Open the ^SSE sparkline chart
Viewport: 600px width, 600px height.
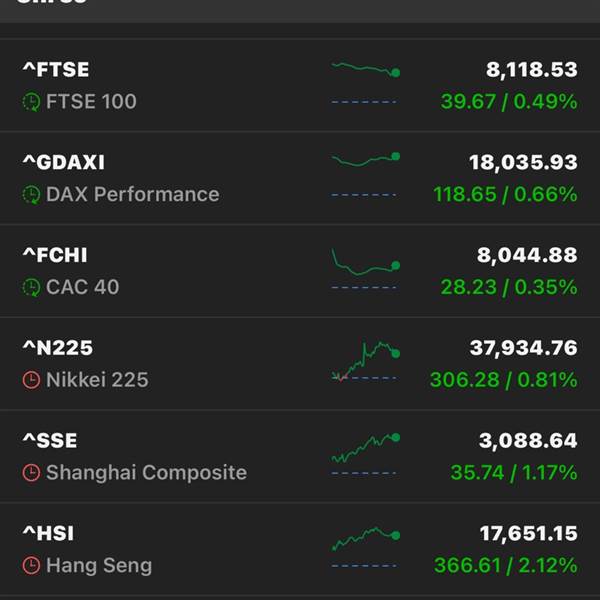[x=365, y=455]
